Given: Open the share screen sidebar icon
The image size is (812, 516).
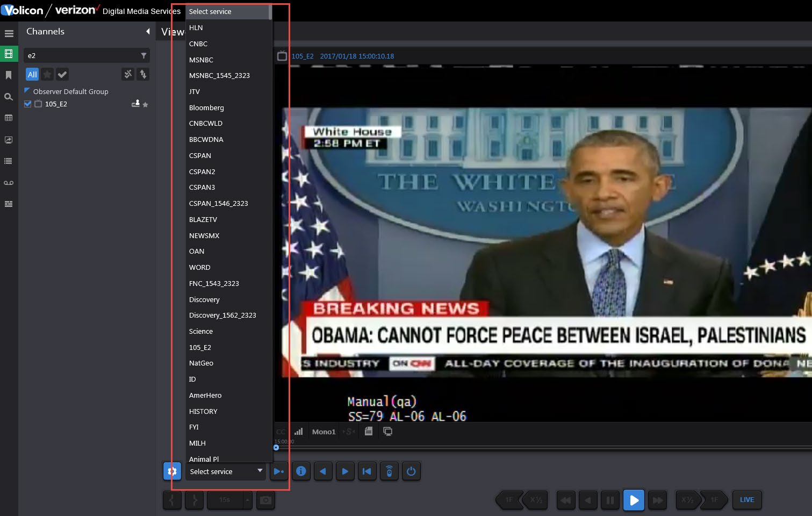Looking at the screenshot, I should coord(9,140).
